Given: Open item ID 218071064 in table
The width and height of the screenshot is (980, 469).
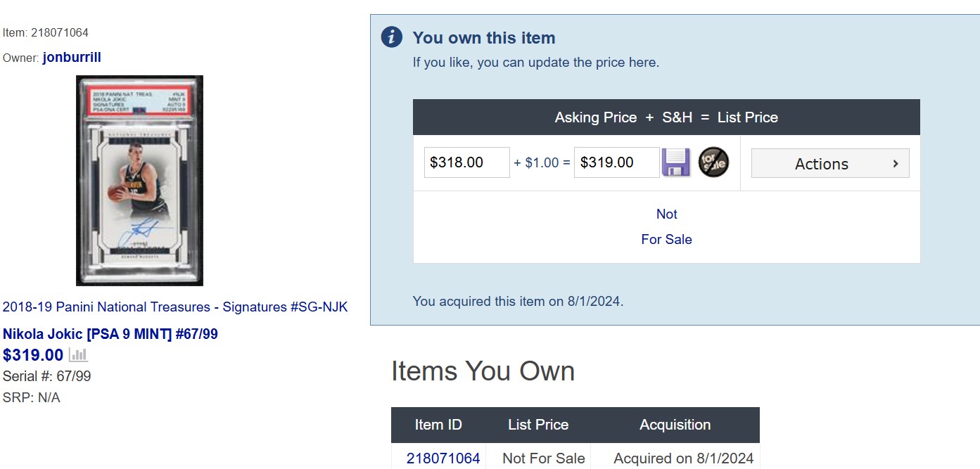Looking at the screenshot, I should point(443,458).
